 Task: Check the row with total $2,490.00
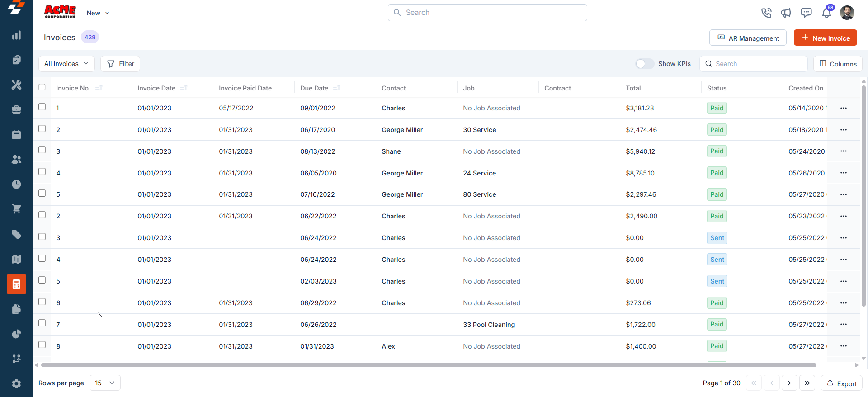coord(42,215)
